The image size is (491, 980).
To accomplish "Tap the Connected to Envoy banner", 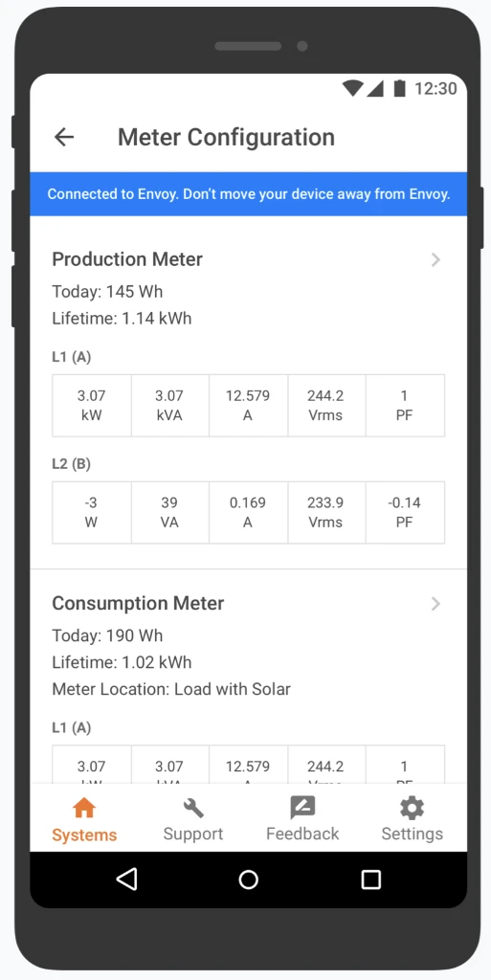I will [249, 193].
